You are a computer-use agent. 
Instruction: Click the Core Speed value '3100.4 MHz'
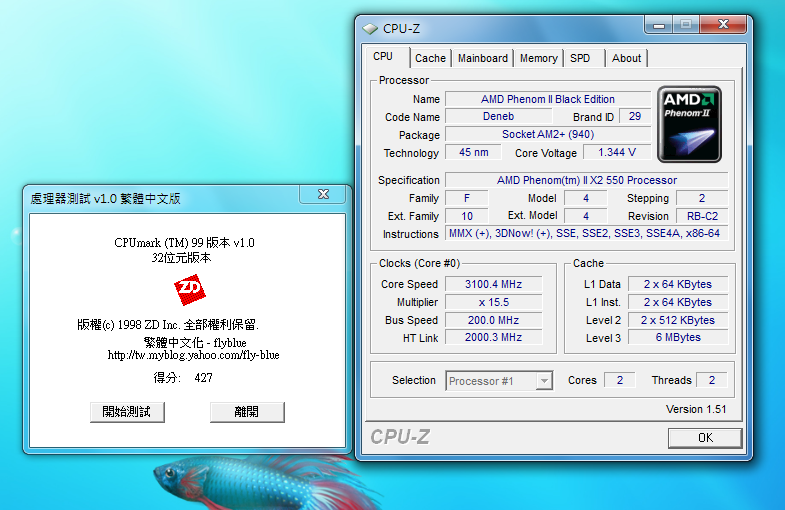coord(494,284)
